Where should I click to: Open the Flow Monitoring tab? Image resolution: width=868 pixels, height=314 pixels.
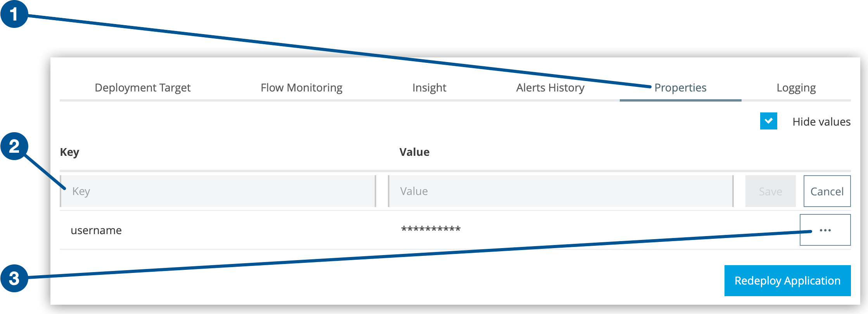(301, 88)
